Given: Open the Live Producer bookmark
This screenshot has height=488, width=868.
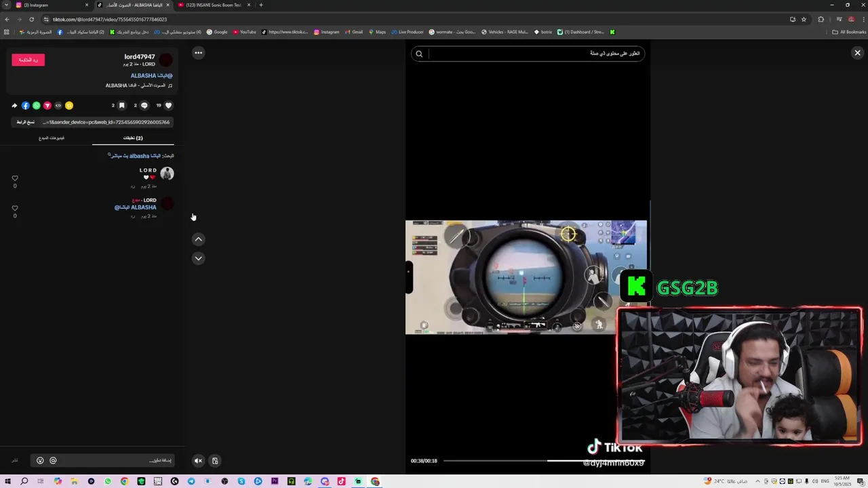Looking at the screenshot, I should pyautogui.click(x=407, y=32).
